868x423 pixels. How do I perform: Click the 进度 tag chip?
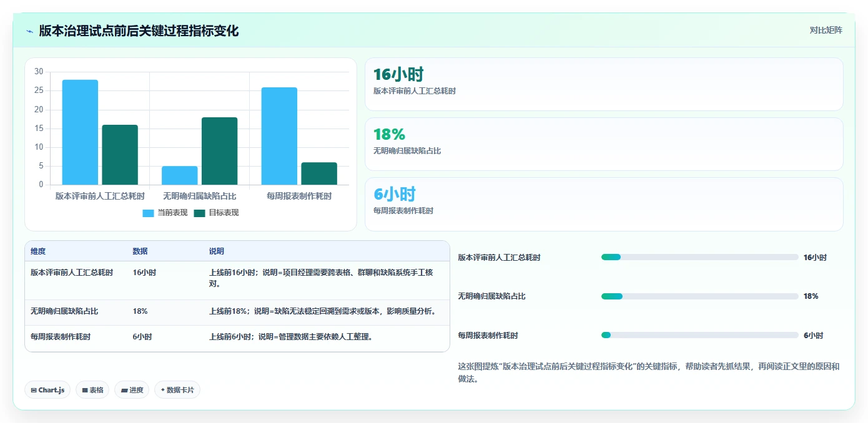[x=132, y=390]
